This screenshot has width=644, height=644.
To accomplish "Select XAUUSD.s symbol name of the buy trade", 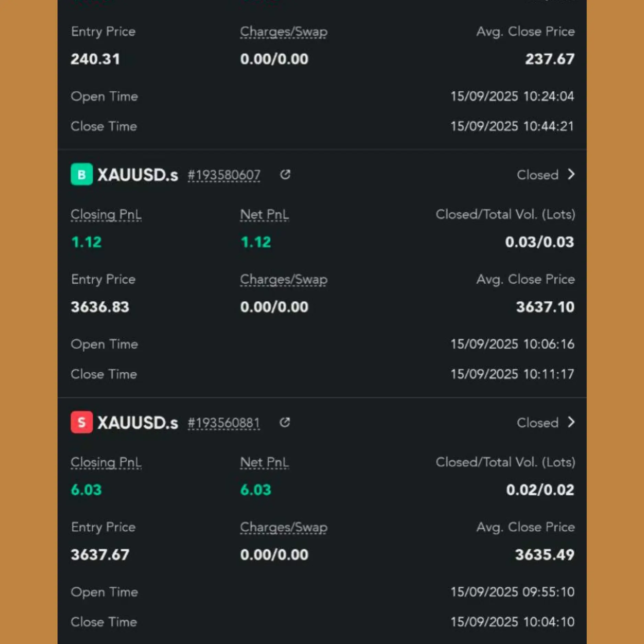I will 138,175.
